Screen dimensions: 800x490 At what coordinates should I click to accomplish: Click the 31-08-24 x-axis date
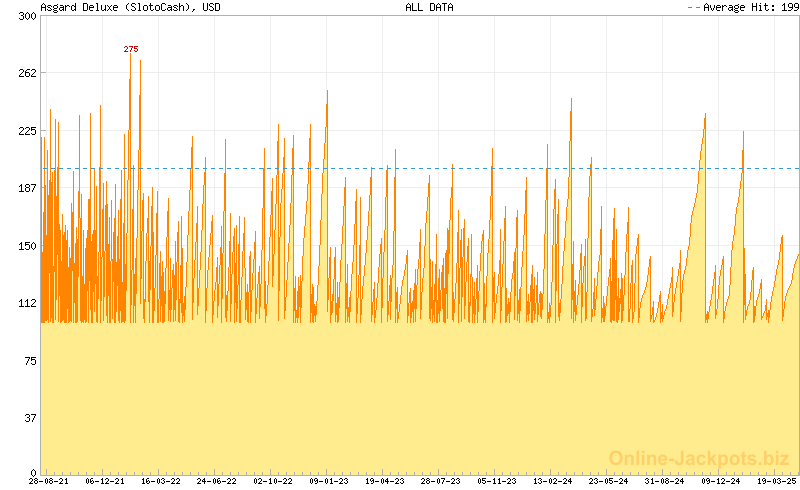tap(665, 481)
